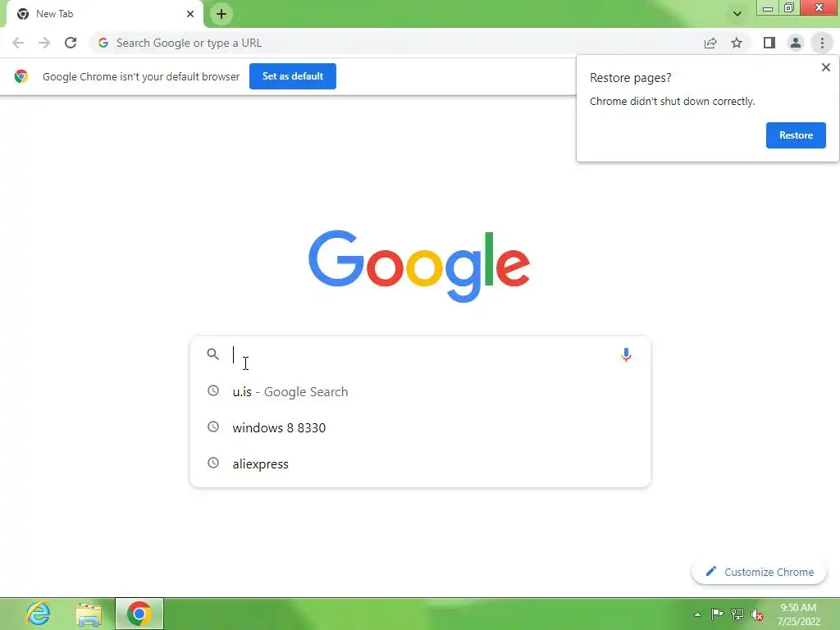Image resolution: width=840 pixels, height=630 pixels.
Task: Reload the current page
Action: (x=71, y=43)
